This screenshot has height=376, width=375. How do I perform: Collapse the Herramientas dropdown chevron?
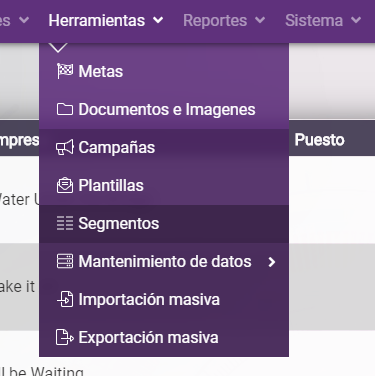click(x=158, y=20)
